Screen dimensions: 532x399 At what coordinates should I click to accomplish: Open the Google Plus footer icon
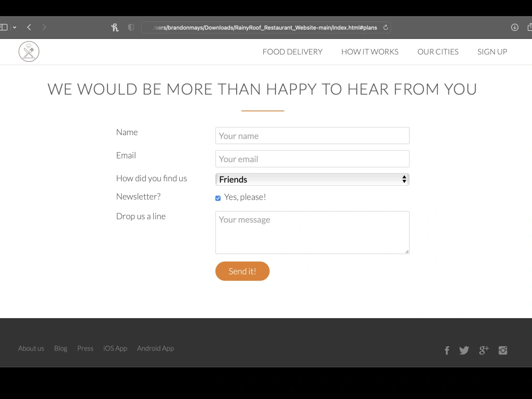[484, 350]
